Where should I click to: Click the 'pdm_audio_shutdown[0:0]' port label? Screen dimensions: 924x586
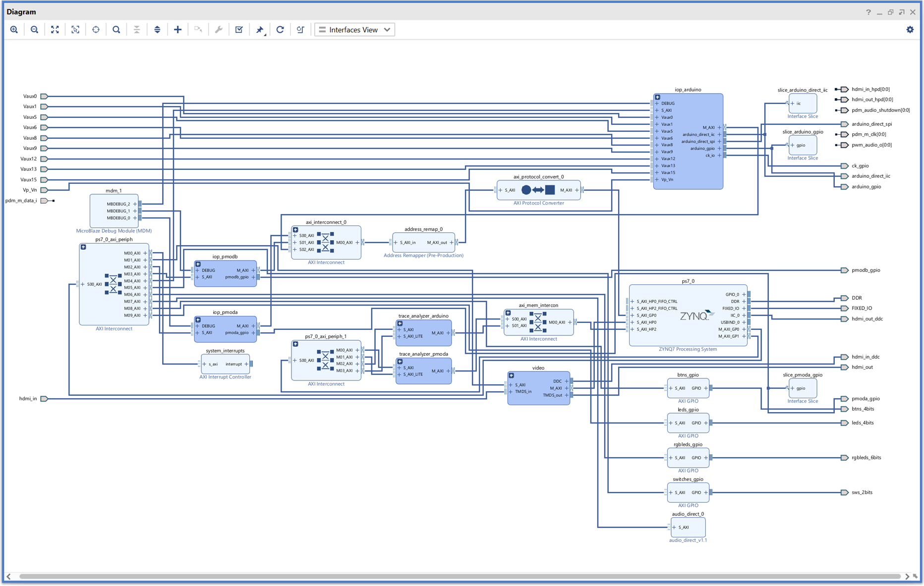point(881,110)
